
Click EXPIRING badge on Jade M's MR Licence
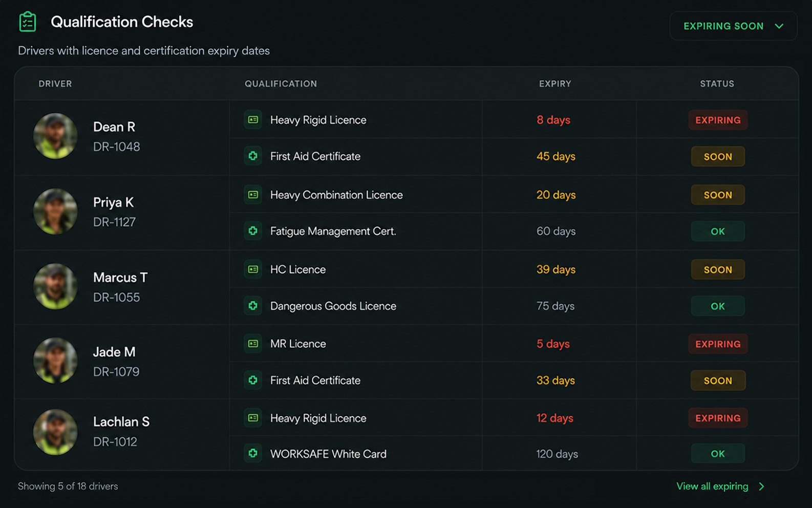718,344
